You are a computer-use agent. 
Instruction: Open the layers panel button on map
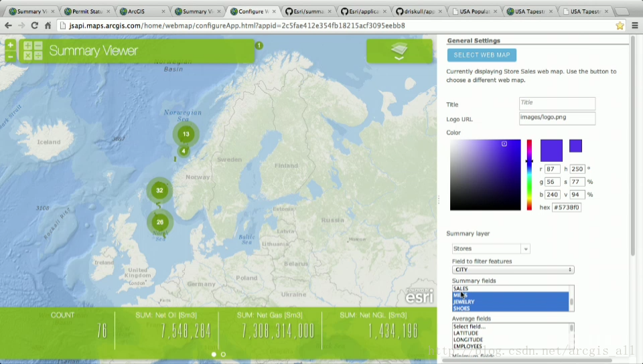[399, 51]
